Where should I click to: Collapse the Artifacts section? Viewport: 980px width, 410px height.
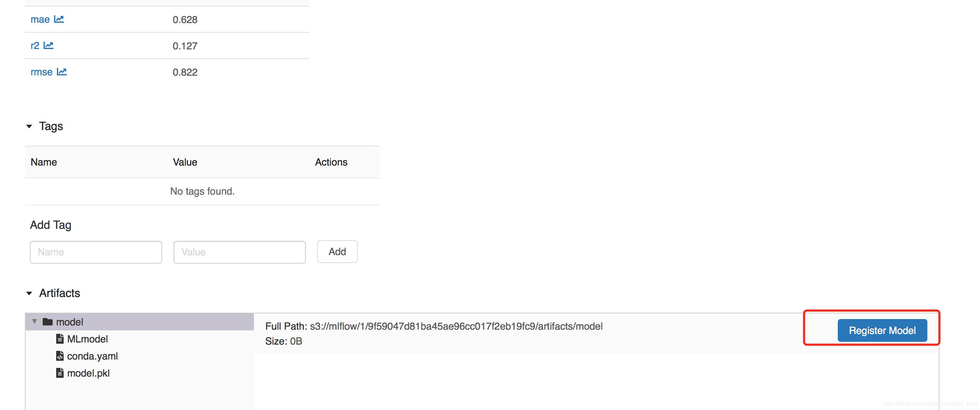click(30, 293)
